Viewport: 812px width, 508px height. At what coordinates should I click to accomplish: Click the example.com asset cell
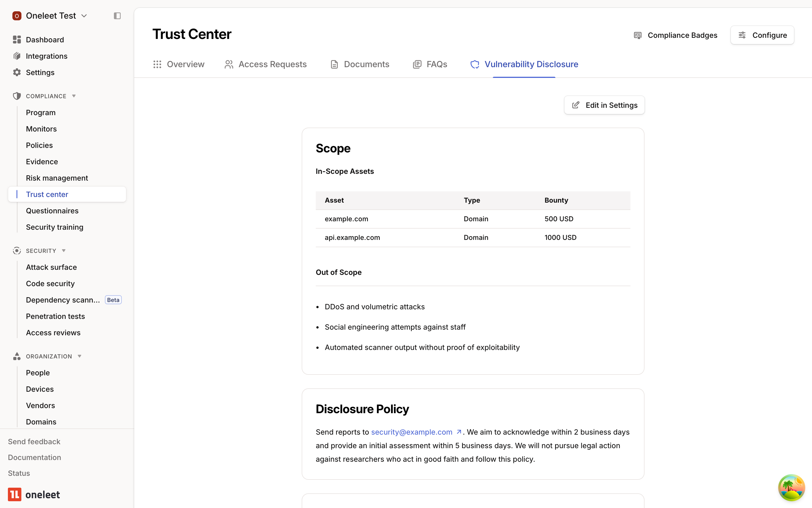[346, 219]
